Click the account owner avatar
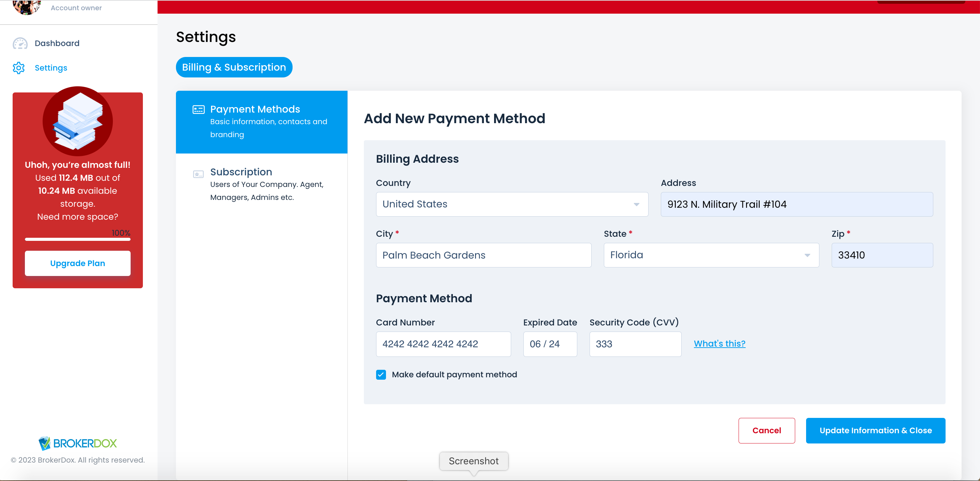 point(26,7)
